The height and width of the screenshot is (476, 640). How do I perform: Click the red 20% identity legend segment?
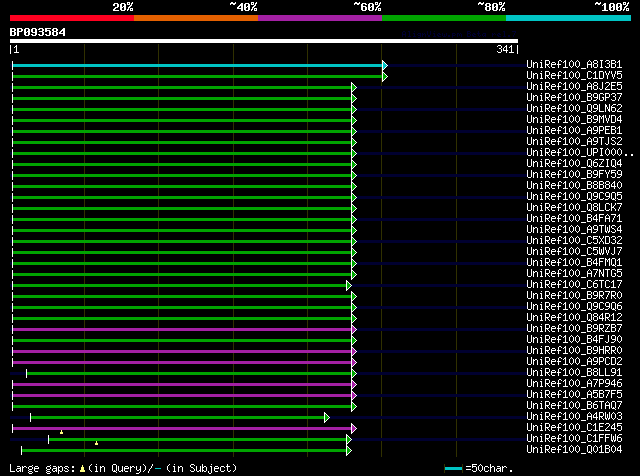pos(71,18)
